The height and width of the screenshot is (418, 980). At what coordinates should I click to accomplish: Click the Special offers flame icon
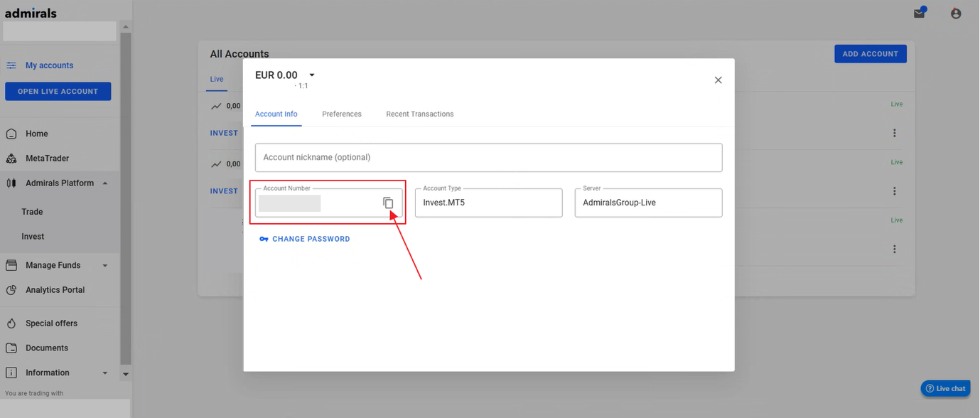pos(11,323)
